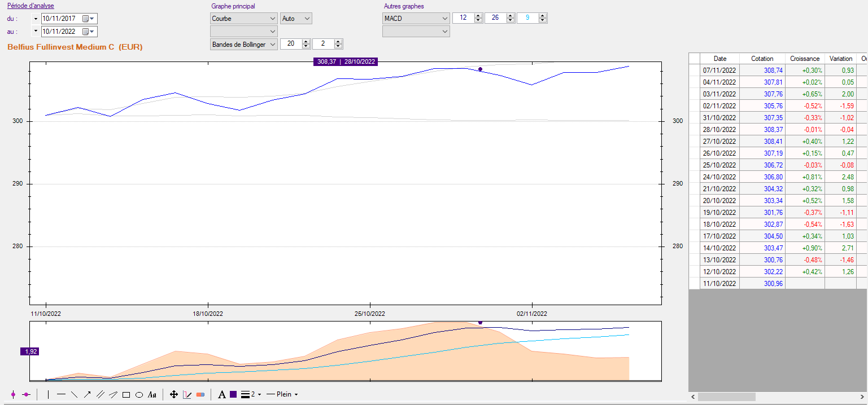Activate the Aa text annotation tool
This screenshot has width=868, height=405.
click(x=152, y=395)
